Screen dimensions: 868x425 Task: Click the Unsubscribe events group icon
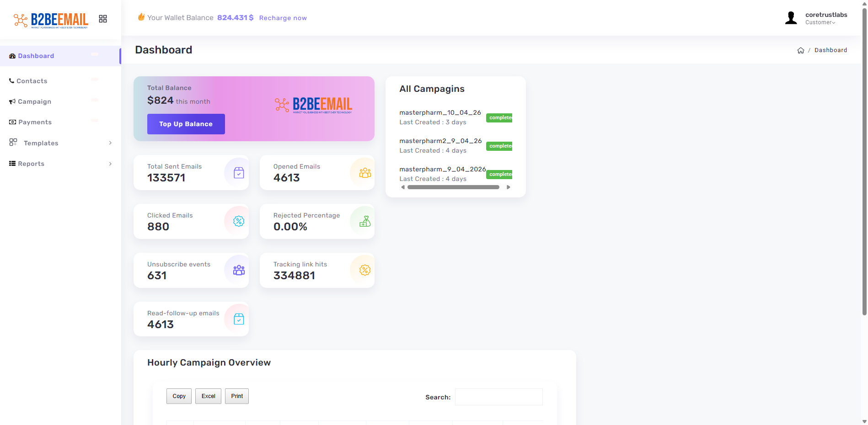[239, 271]
